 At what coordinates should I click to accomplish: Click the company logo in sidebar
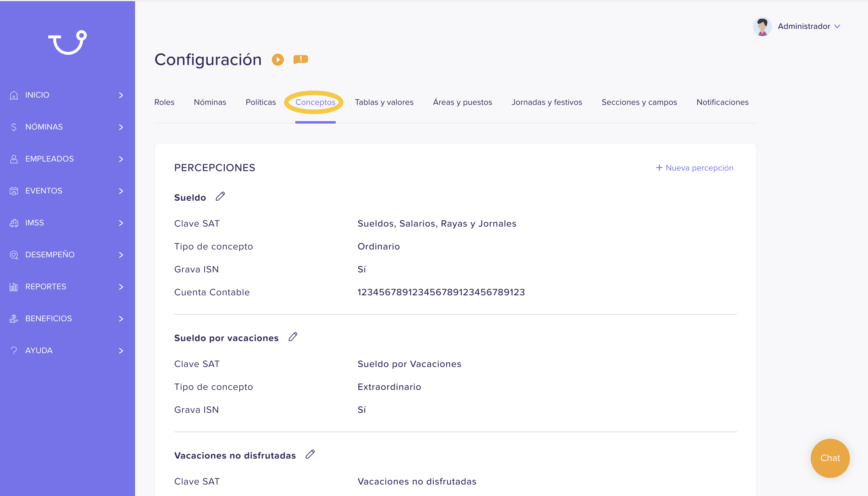point(68,42)
